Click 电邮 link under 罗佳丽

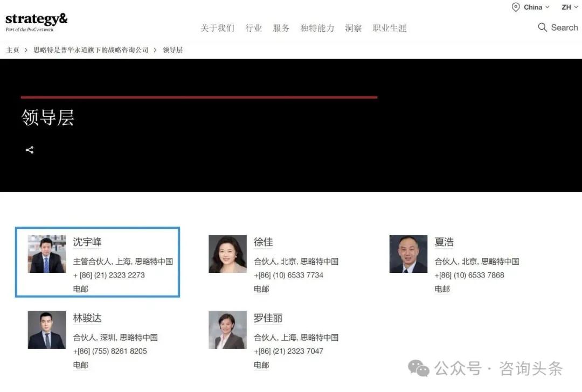pos(261,365)
